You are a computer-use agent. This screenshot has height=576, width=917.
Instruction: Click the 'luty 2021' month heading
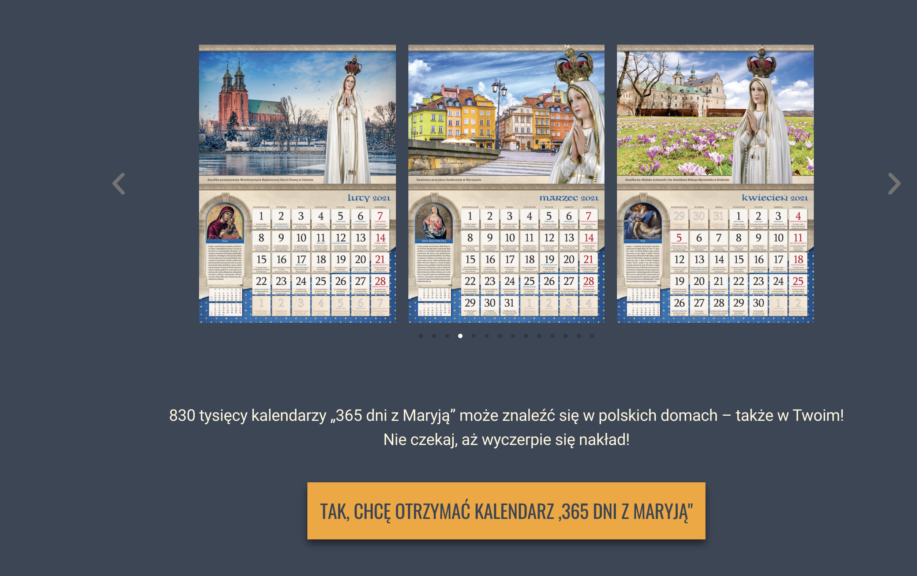point(368,198)
